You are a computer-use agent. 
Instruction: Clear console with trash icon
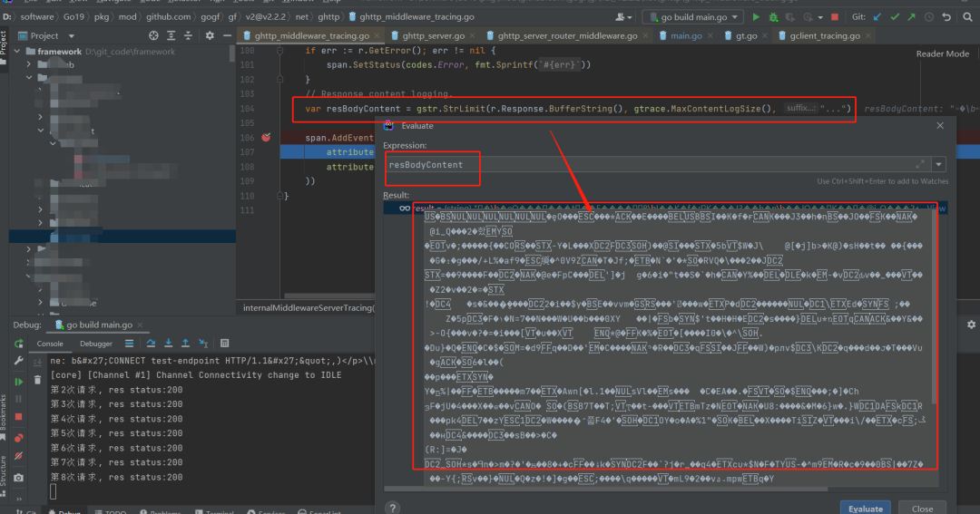pyautogui.click(x=37, y=380)
